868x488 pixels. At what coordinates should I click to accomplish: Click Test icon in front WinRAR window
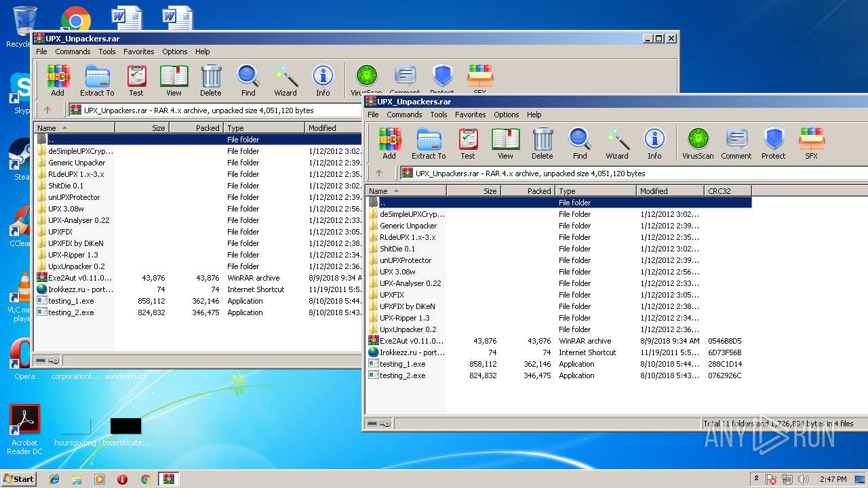pyautogui.click(x=468, y=144)
